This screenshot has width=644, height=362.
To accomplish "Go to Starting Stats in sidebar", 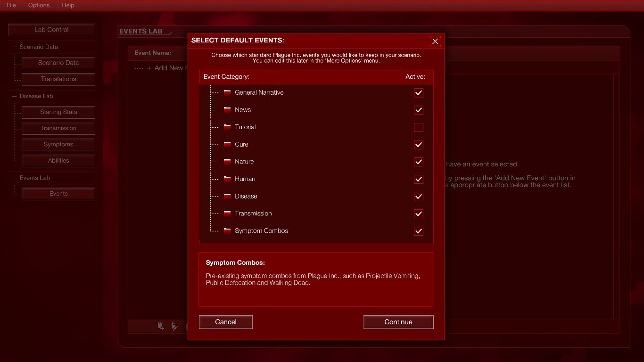I will (58, 112).
